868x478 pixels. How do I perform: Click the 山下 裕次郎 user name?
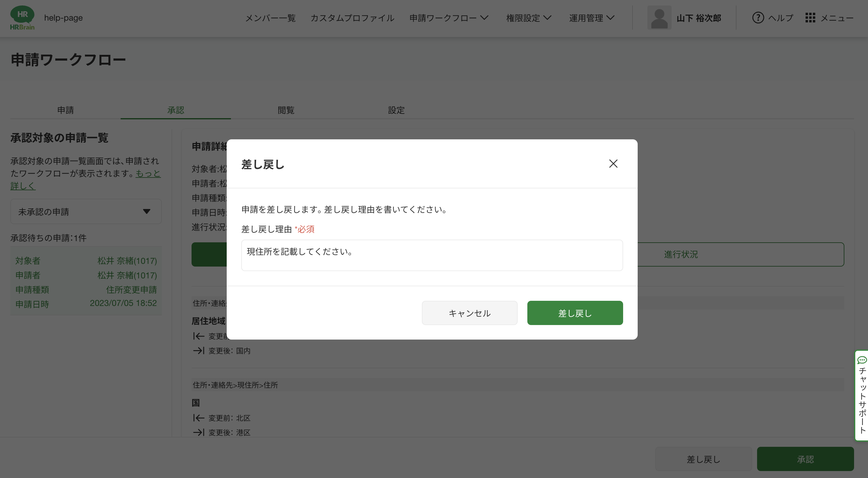(699, 18)
